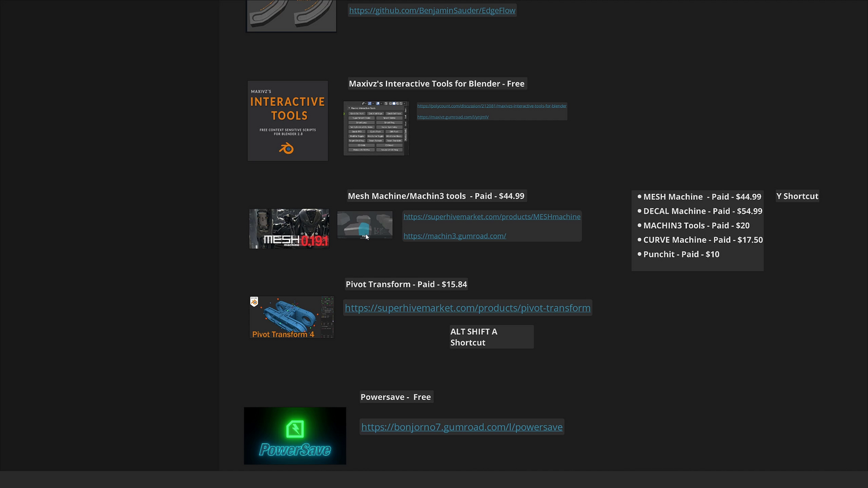The width and height of the screenshot is (868, 488).
Task: Click the MESH machine 0.19.1 thumbnail
Action: (289, 229)
